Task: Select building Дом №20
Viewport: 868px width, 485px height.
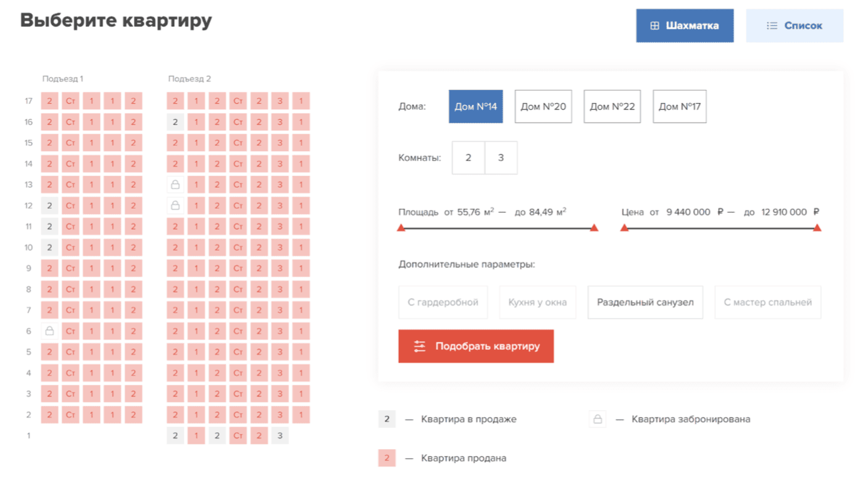Action: (543, 107)
